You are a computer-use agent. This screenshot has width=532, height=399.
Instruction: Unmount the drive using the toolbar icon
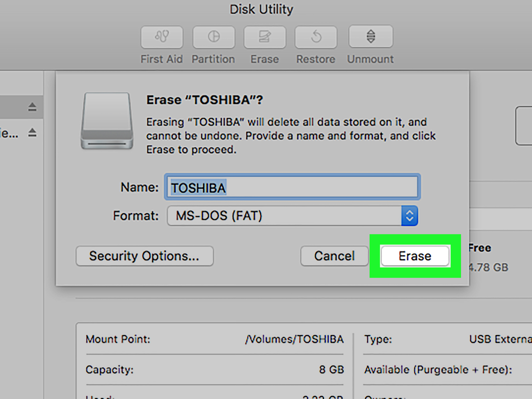(x=370, y=36)
